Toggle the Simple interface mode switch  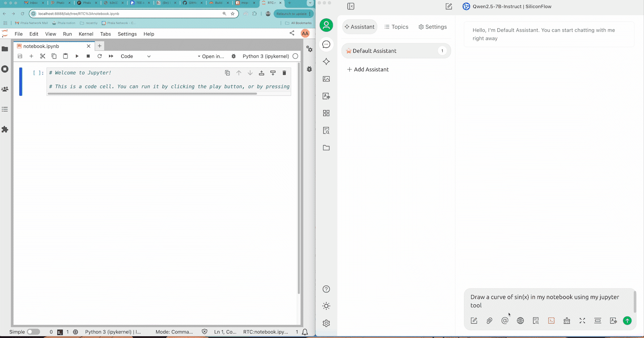(33, 332)
